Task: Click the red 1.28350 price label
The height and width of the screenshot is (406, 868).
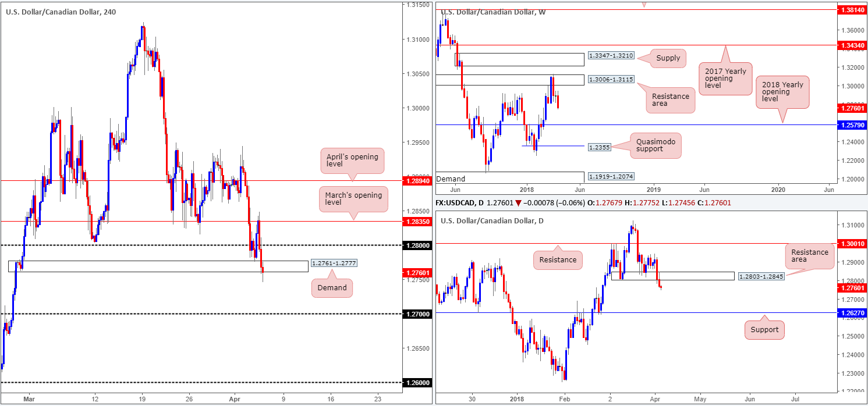Action: pyautogui.click(x=417, y=221)
